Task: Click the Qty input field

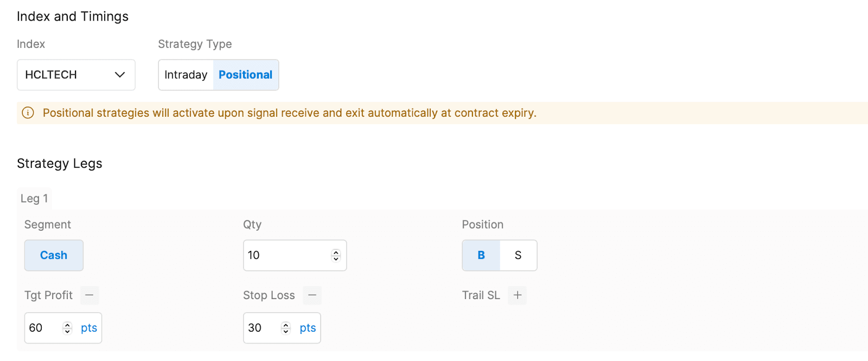Action: click(285, 255)
